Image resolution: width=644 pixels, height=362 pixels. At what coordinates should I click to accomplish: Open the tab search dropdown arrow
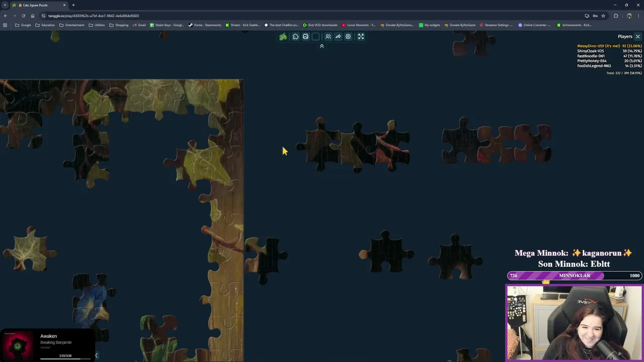tap(5, 5)
